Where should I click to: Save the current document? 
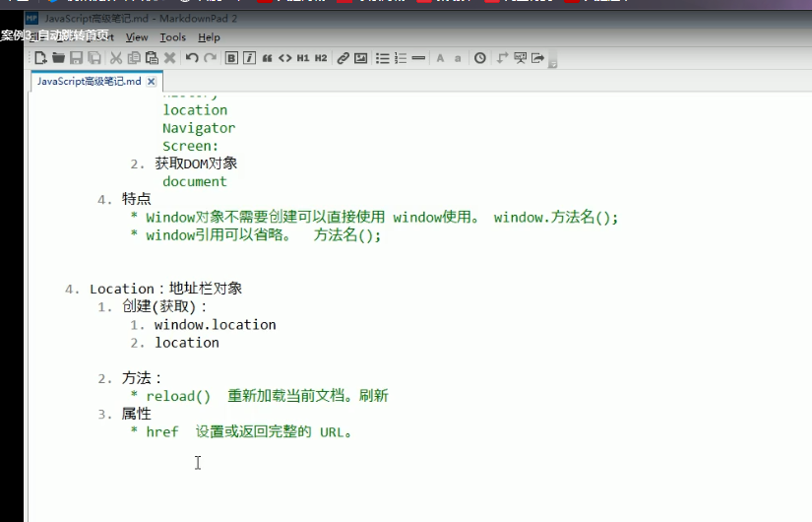click(x=77, y=58)
